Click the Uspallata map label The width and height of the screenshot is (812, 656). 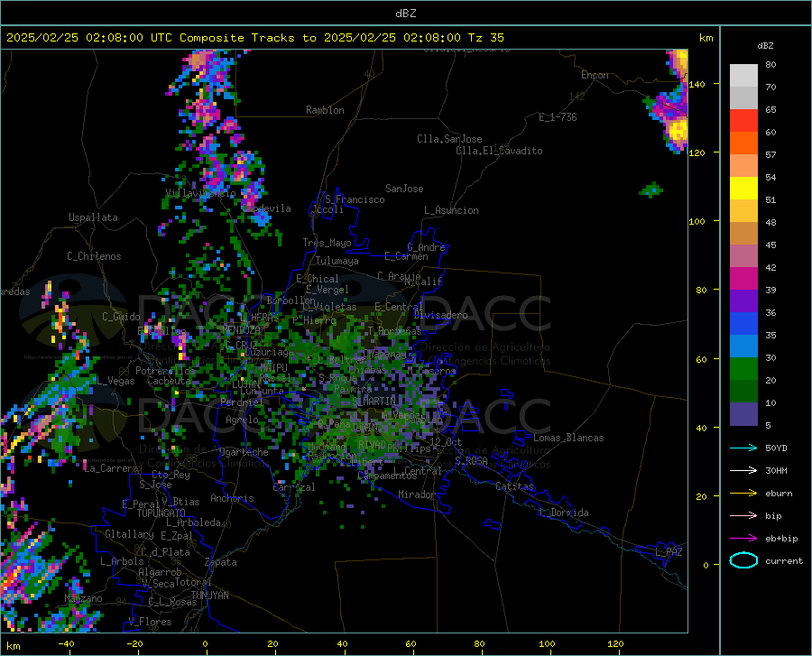tap(93, 217)
